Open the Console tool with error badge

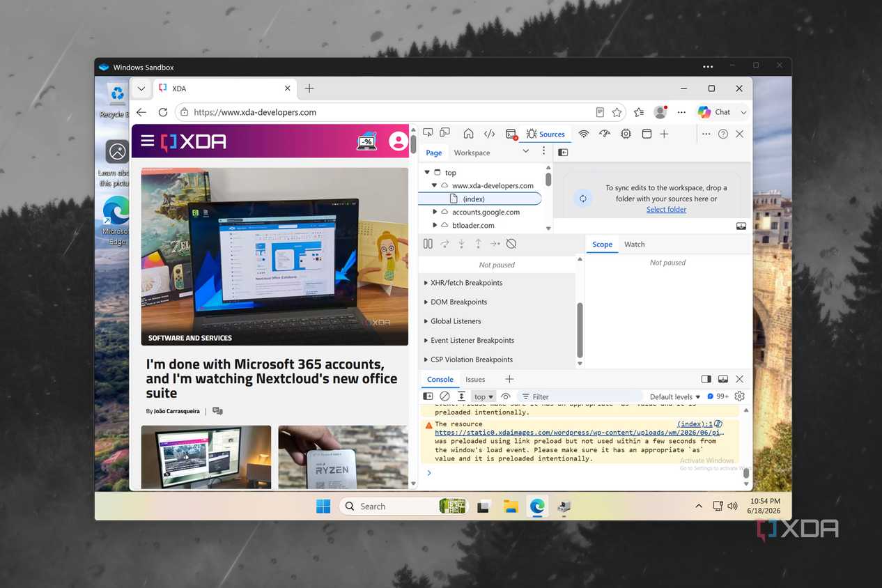(511, 134)
